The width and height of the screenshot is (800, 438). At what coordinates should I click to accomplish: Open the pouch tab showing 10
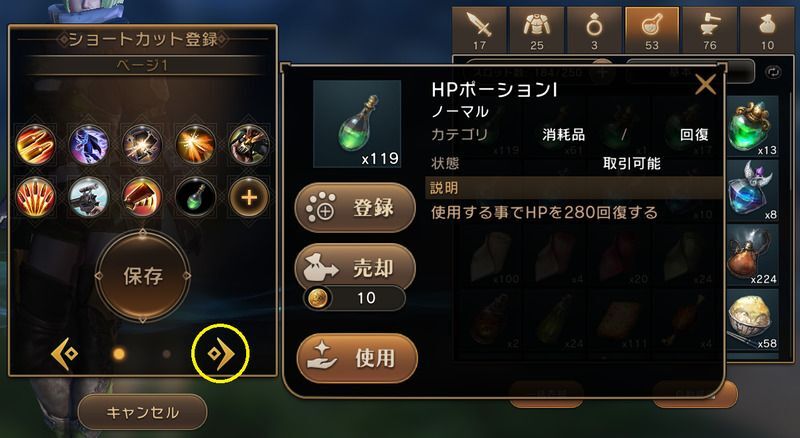click(x=767, y=30)
